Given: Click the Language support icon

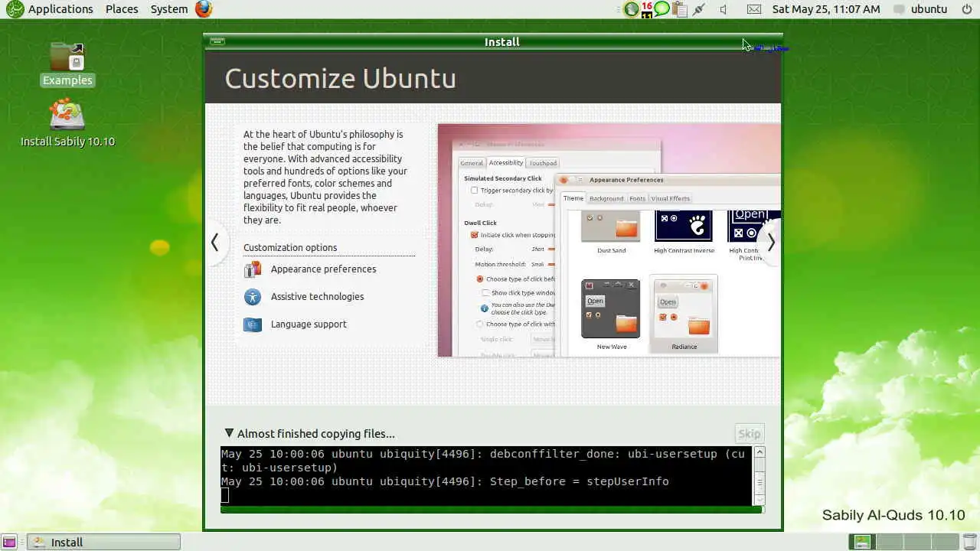Looking at the screenshot, I should coord(253,324).
